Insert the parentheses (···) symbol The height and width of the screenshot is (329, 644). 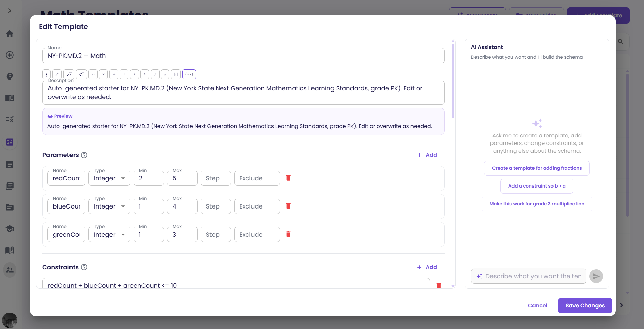(x=189, y=74)
